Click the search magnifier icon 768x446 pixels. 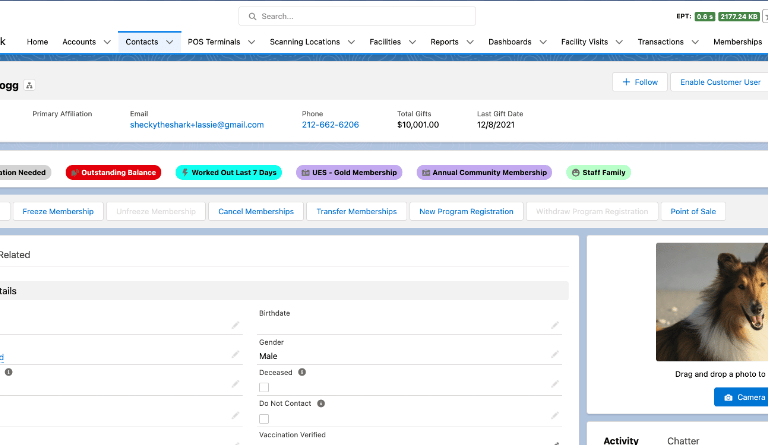(x=252, y=16)
